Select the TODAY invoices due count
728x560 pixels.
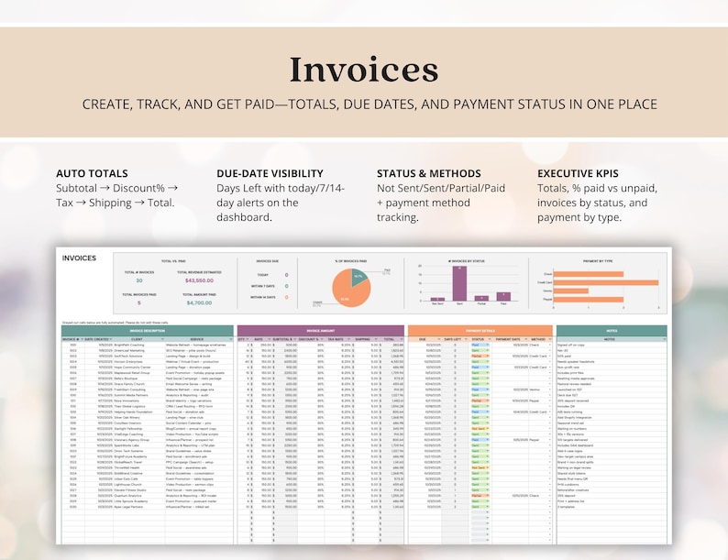pyautogui.click(x=286, y=275)
